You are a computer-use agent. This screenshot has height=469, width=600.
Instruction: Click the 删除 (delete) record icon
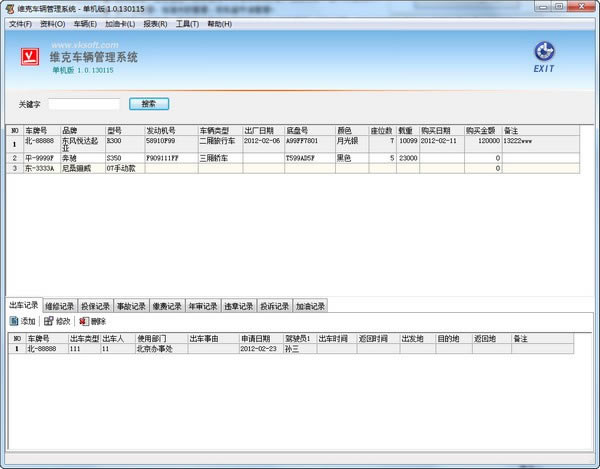(83, 321)
